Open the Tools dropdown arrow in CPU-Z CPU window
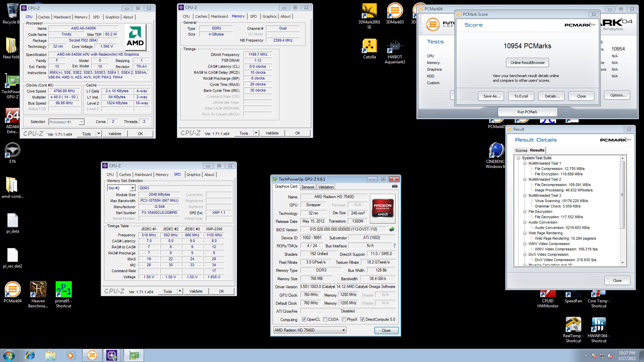Image resolution: width=644 pixels, height=362 pixels. 99,134
